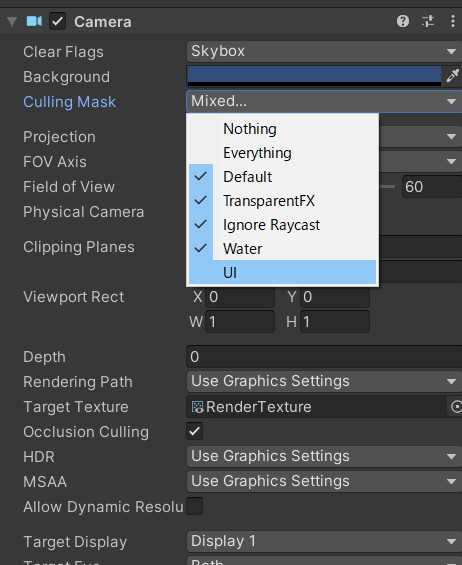The width and height of the screenshot is (462, 565).
Task: Click the Camera component icon
Action: pos(34,21)
